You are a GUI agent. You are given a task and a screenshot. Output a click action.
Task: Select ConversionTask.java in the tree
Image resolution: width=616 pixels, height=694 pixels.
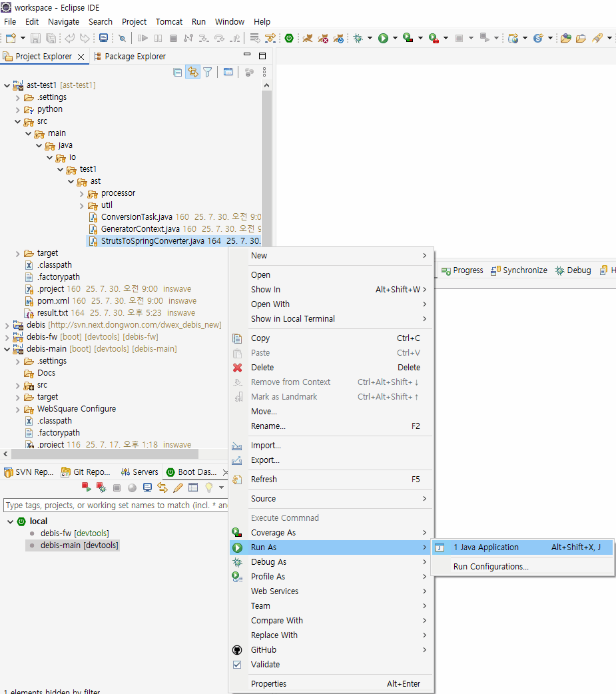[137, 217]
